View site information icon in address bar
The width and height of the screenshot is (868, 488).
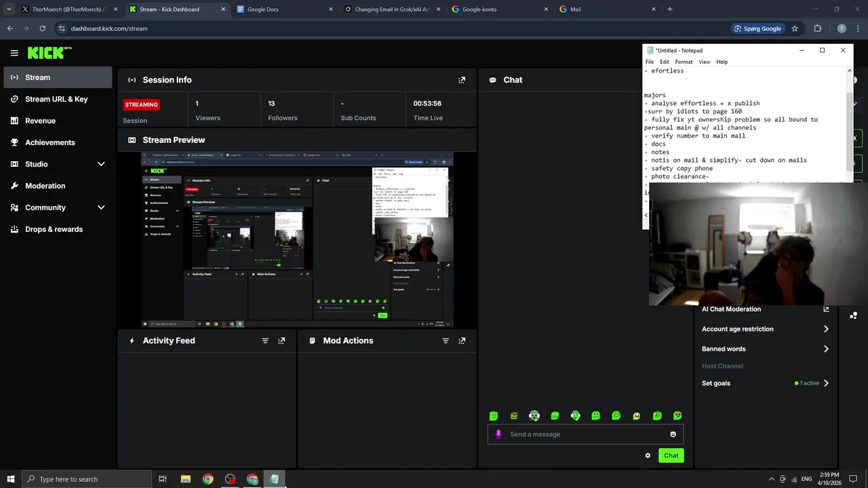[x=62, y=28]
